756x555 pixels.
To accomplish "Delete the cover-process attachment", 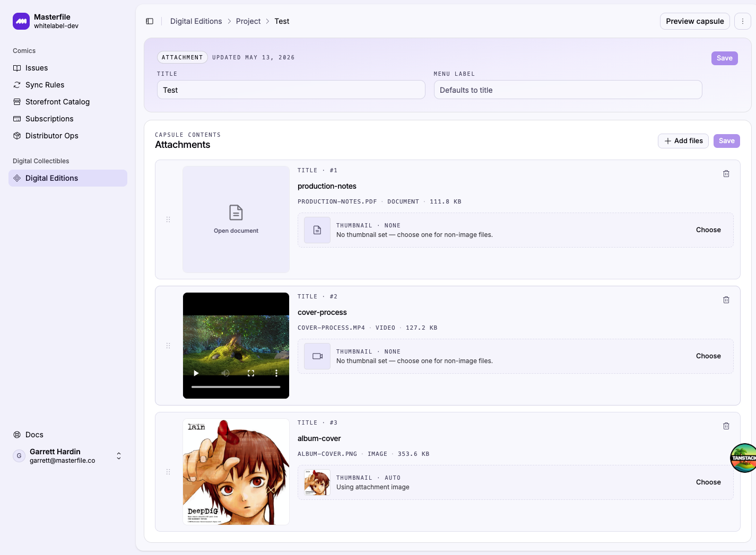I will 726,300.
